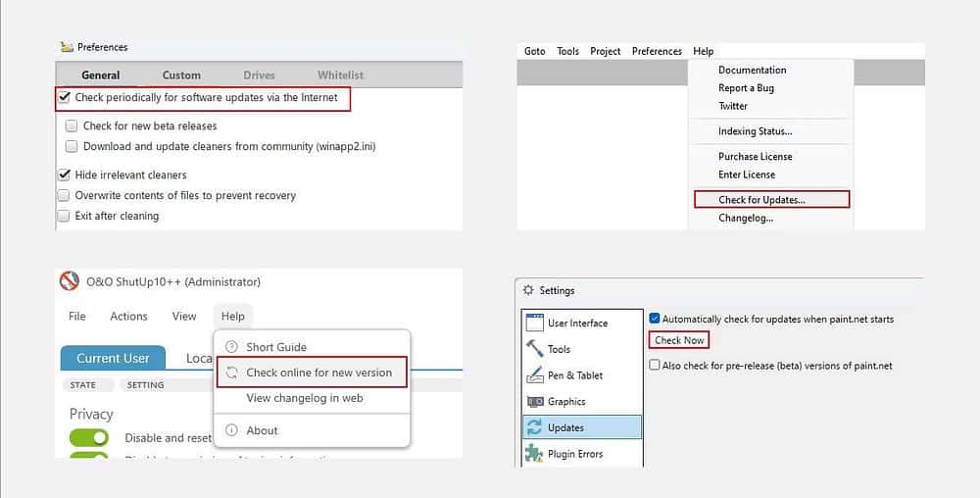The width and height of the screenshot is (980, 498).
Task: Click the SETTING column header
Action: (145, 385)
